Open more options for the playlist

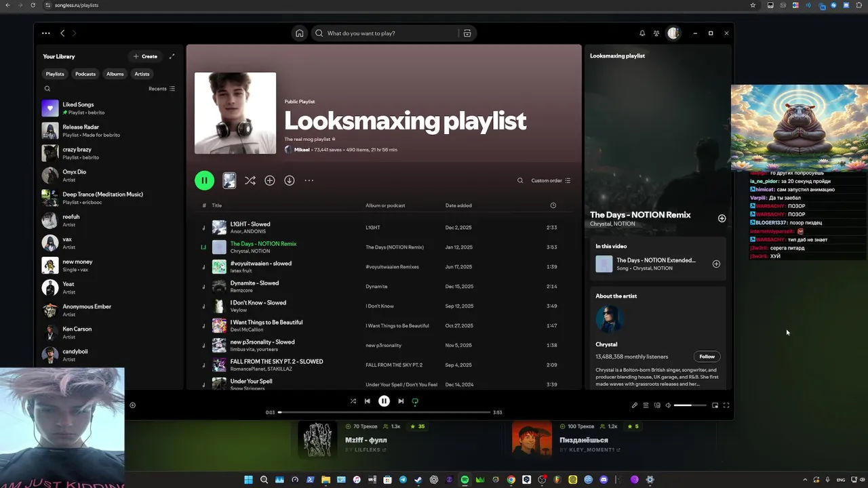click(309, 180)
